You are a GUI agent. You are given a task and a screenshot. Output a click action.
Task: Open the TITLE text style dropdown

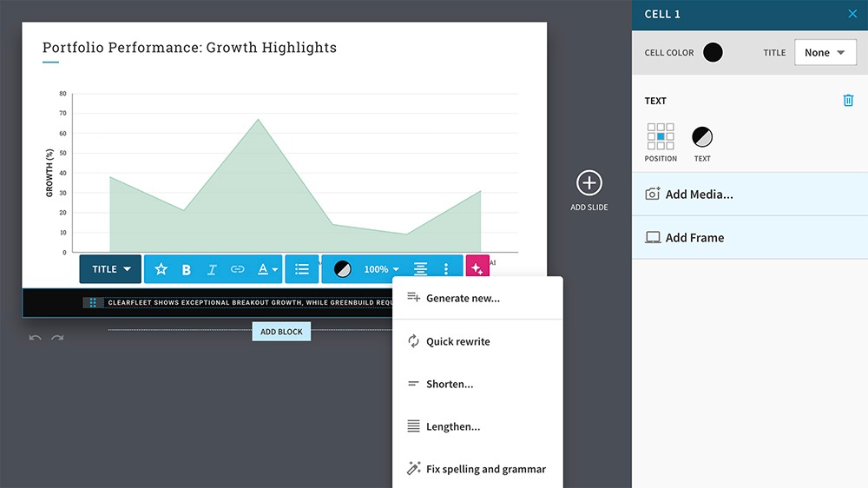[x=110, y=269]
